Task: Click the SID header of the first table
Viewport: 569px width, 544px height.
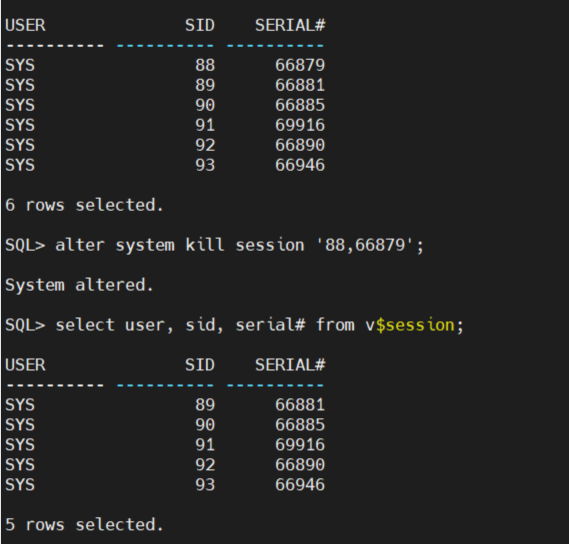Action: [200, 25]
